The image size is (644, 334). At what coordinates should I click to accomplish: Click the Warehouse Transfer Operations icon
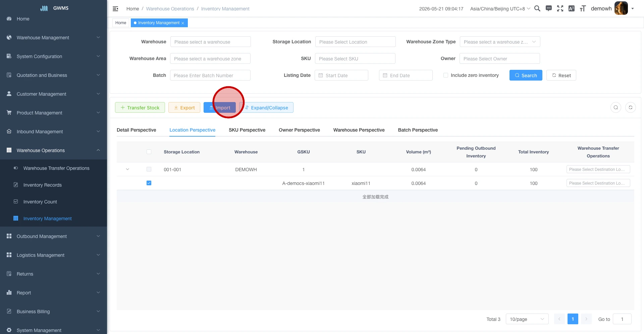16,168
